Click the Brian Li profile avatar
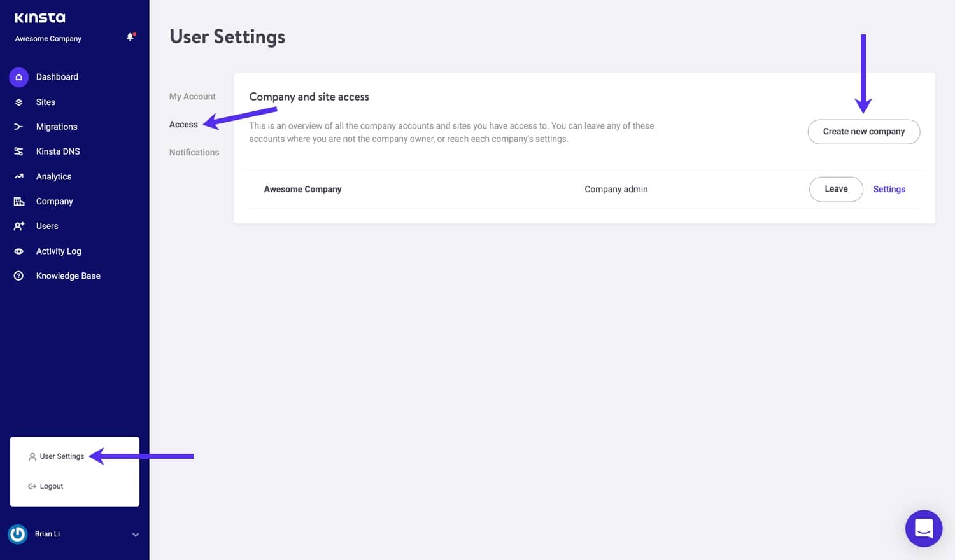 coord(18,534)
